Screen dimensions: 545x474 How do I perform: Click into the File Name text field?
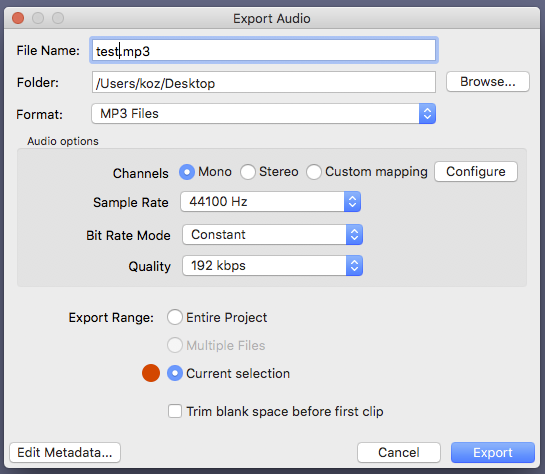[x=264, y=50]
